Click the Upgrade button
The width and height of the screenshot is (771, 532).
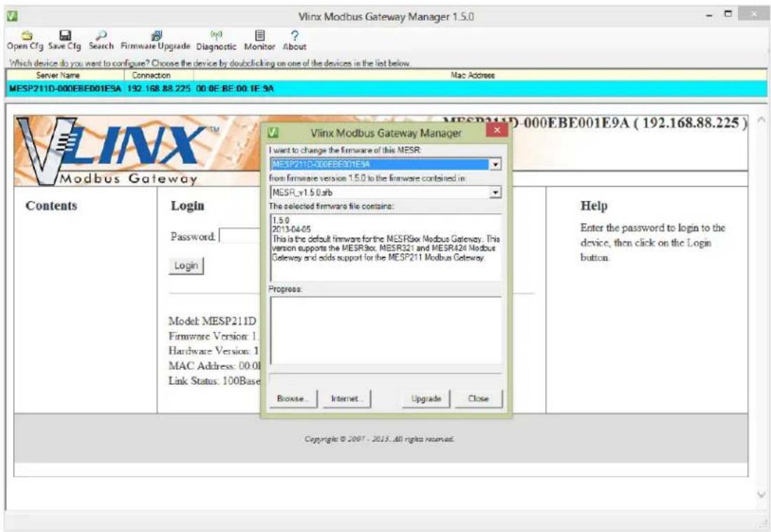click(426, 399)
